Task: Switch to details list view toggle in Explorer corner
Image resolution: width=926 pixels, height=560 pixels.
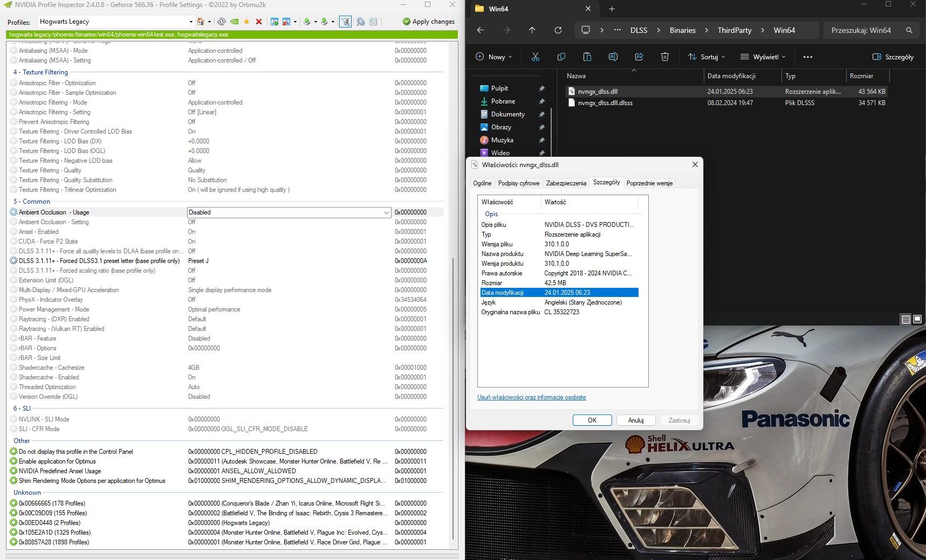Action: [906, 320]
